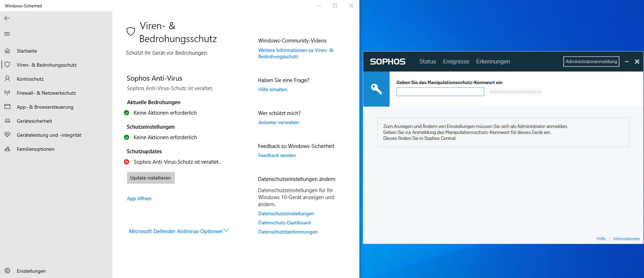This screenshot has width=644, height=278.
Task: Click the Update installieren button
Action: [151, 178]
